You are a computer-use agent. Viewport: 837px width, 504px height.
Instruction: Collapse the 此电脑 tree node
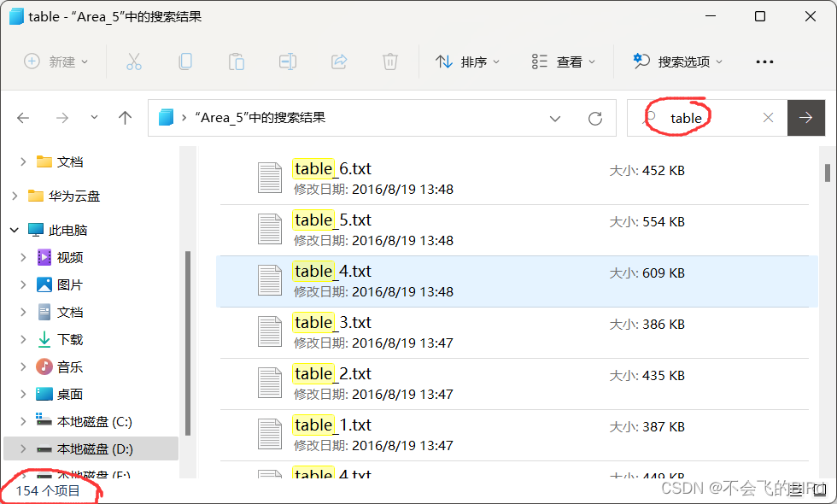click(15, 230)
